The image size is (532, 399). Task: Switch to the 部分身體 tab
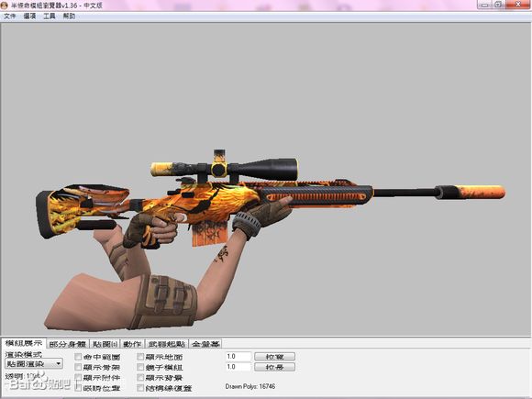pos(68,344)
